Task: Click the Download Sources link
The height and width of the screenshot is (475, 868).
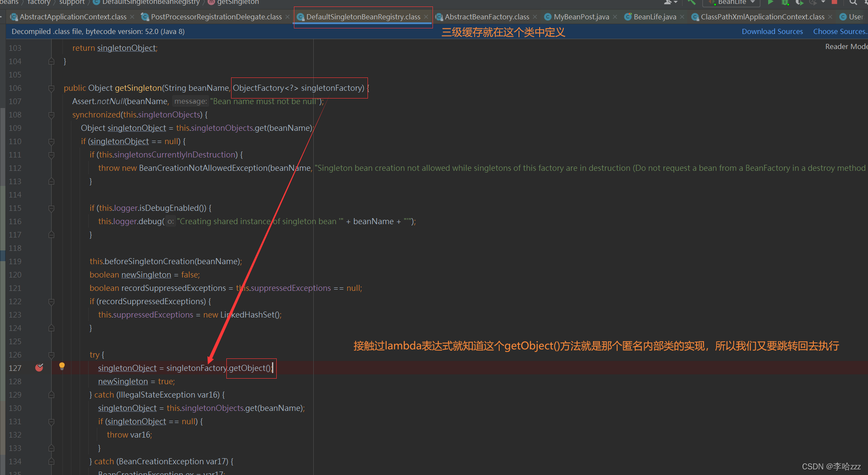Action: coord(772,31)
